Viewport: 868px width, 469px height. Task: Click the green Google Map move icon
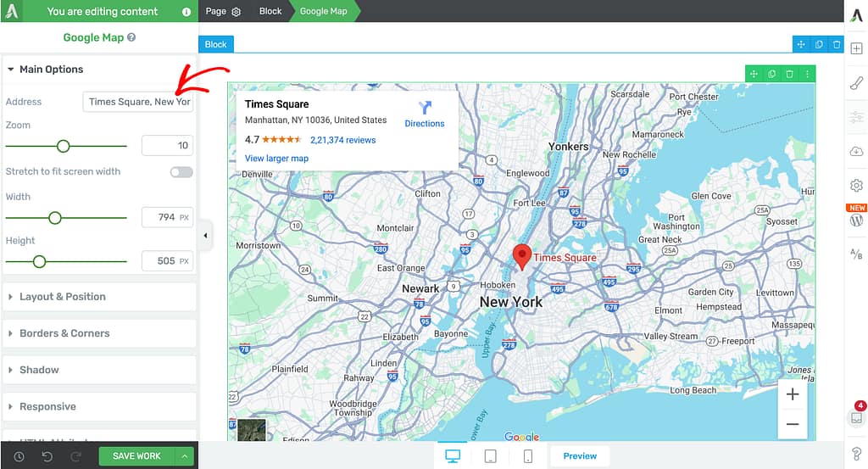click(x=754, y=74)
